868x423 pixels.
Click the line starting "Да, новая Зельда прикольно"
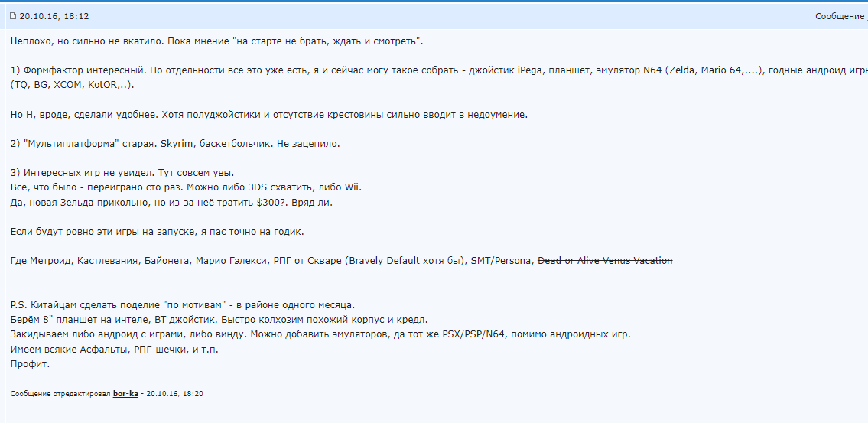(x=171, y=202)
